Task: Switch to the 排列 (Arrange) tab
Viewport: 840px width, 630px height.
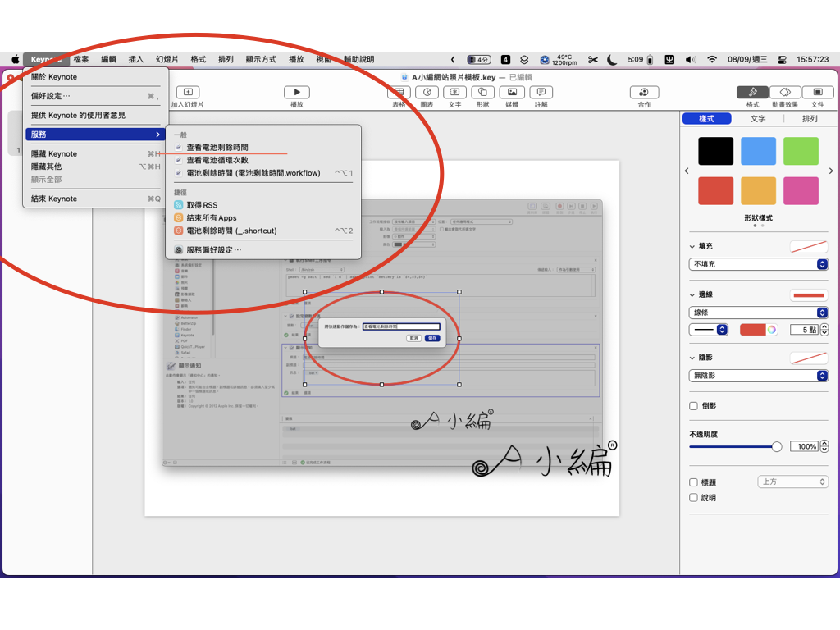Action: tap(810, 118)
